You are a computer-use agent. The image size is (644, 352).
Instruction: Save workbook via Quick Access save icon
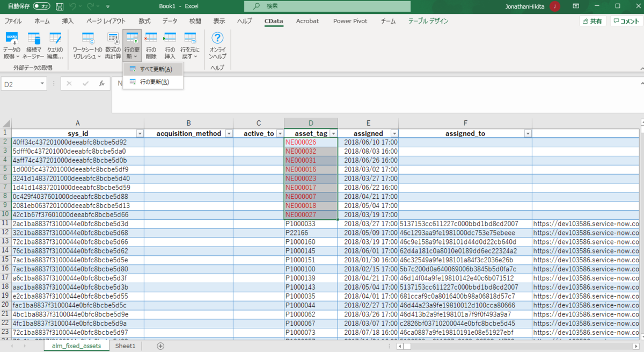[x=58, y=6]
